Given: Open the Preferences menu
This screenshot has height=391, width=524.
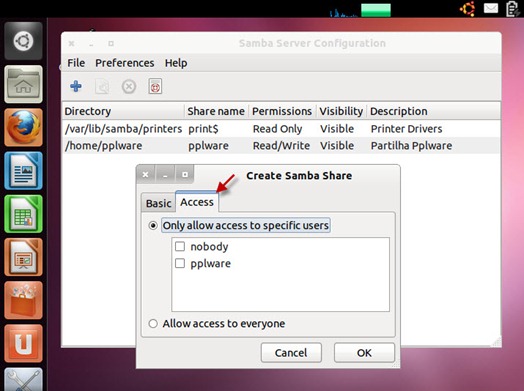Looking at the screenshot, I should click(x=125, y=63).
